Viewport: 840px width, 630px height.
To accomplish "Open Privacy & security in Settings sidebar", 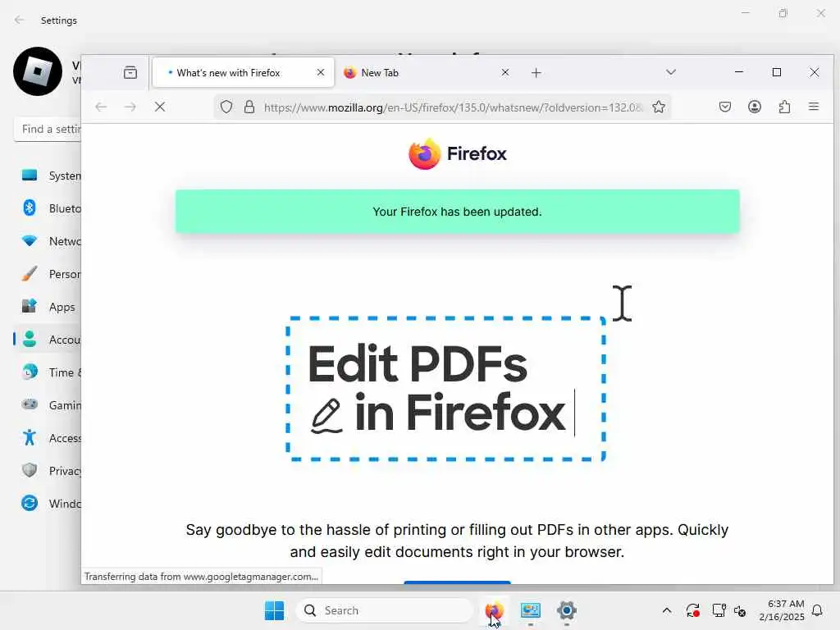I will click(x=48, y=470).
